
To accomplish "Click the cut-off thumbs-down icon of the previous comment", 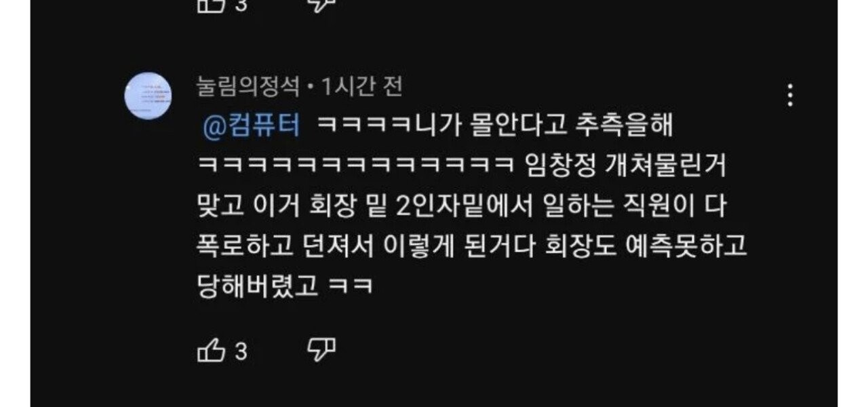I will [322, 4].
